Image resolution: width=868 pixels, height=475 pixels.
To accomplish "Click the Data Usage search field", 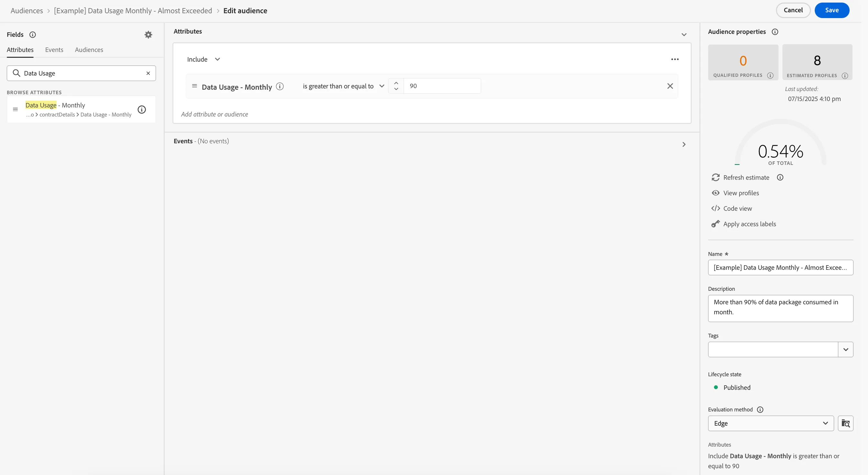I will [x=81, y=73].
